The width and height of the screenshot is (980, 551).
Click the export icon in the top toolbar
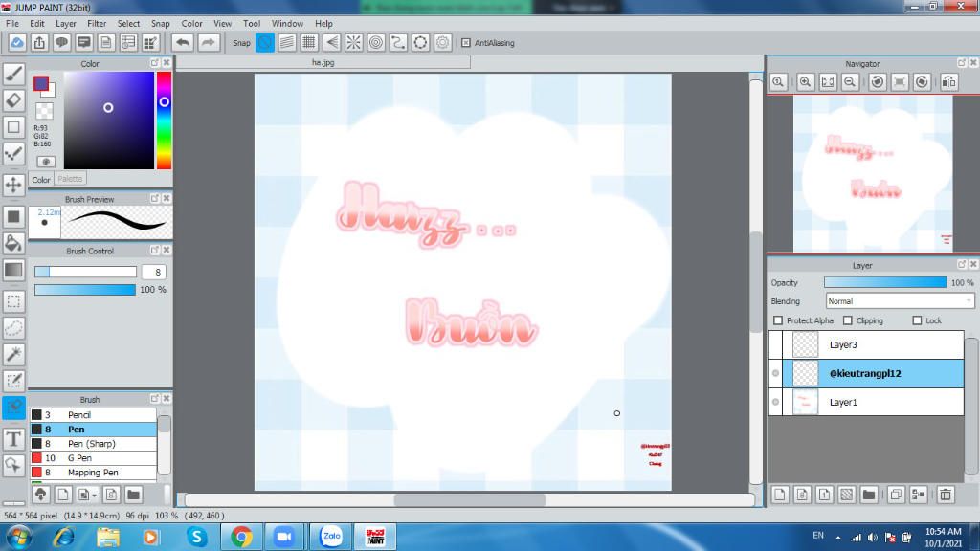(x=39, y=42)
